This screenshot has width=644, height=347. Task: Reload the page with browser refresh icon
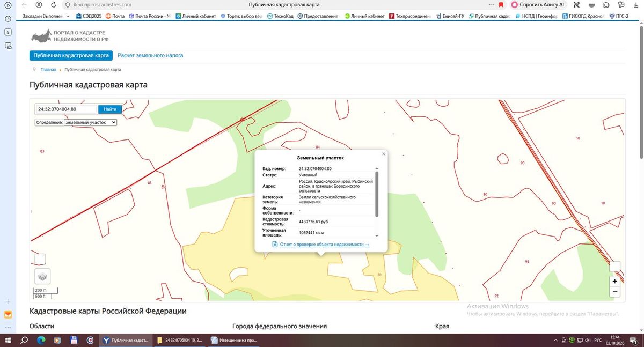(53, 4)
